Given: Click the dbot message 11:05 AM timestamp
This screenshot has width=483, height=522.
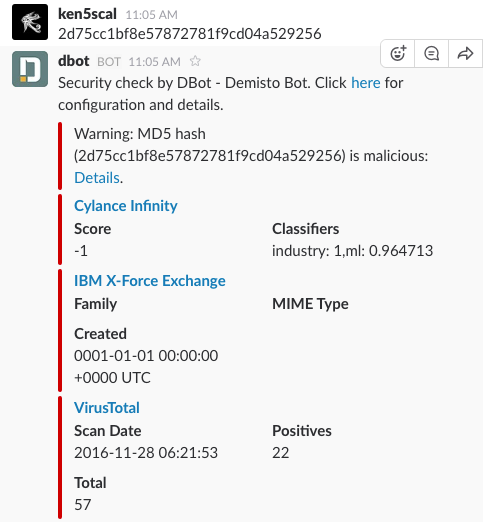Looking at the screenshot, I should pyautogui.click(x=154, y=62).
